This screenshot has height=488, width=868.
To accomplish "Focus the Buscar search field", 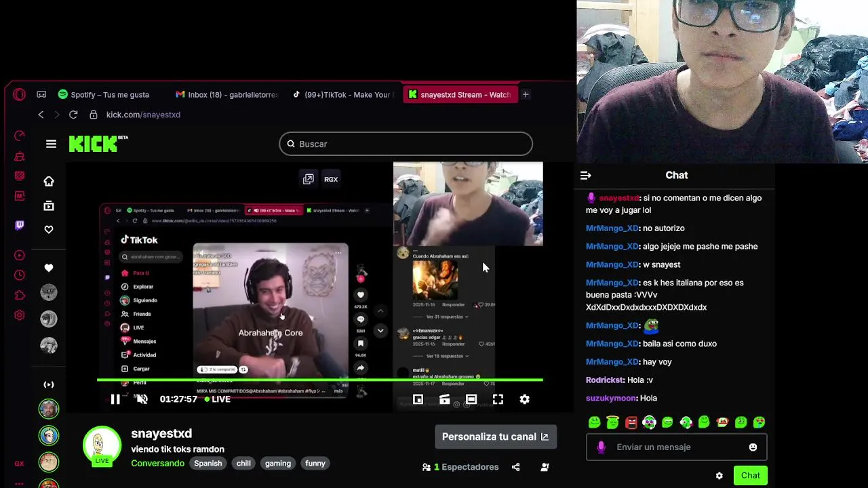I will [406, 144].
